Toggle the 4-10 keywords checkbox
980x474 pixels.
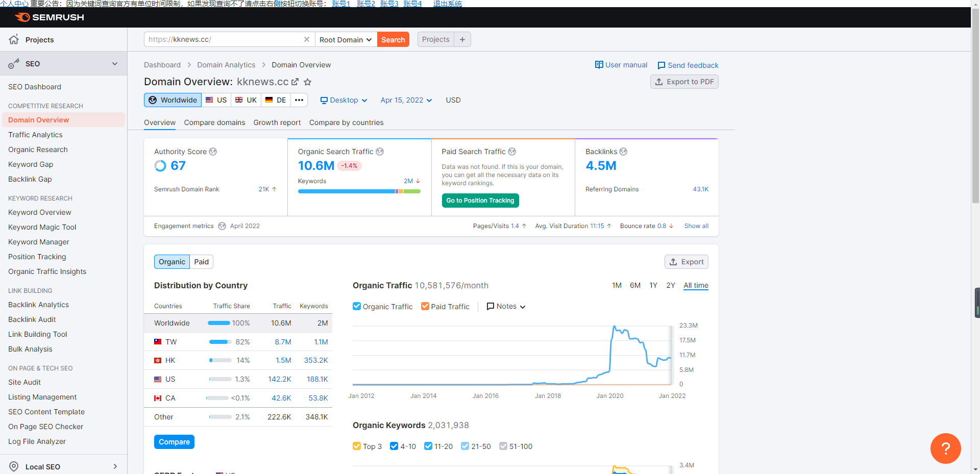click(x=394, y=446)
